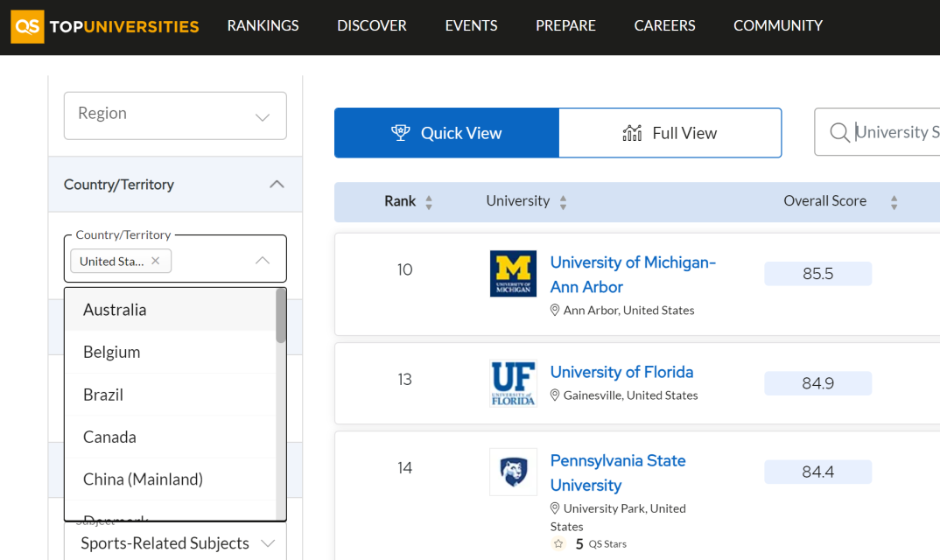Click the university search magnifier icon
The image size is (940, 560).
click(x=839, y=132)
